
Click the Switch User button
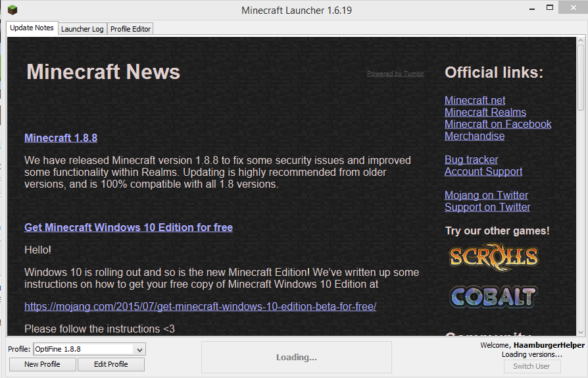pyautogui.click(x=531, y=366)
